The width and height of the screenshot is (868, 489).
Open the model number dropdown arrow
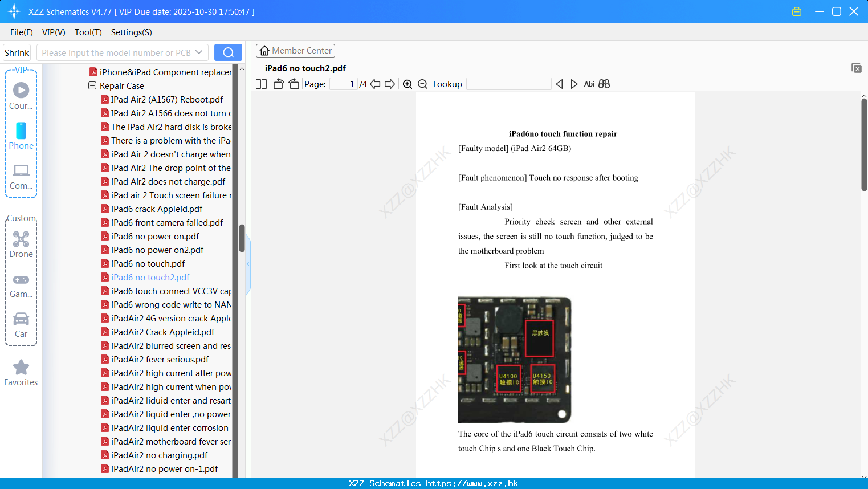199,52
